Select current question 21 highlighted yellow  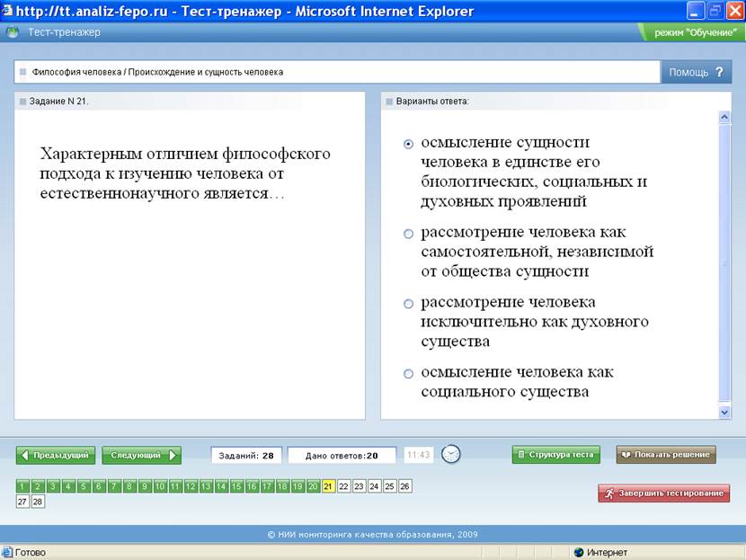click(328, 486)
